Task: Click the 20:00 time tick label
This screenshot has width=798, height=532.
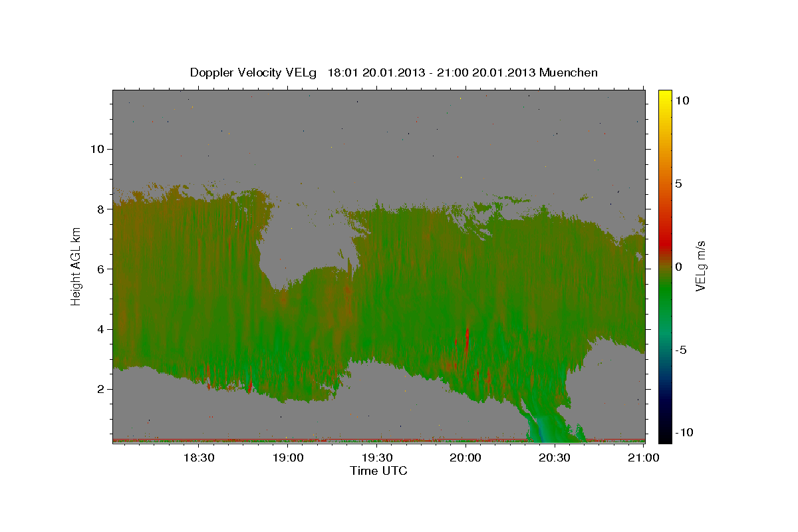Action: click(x=465, y=458)
